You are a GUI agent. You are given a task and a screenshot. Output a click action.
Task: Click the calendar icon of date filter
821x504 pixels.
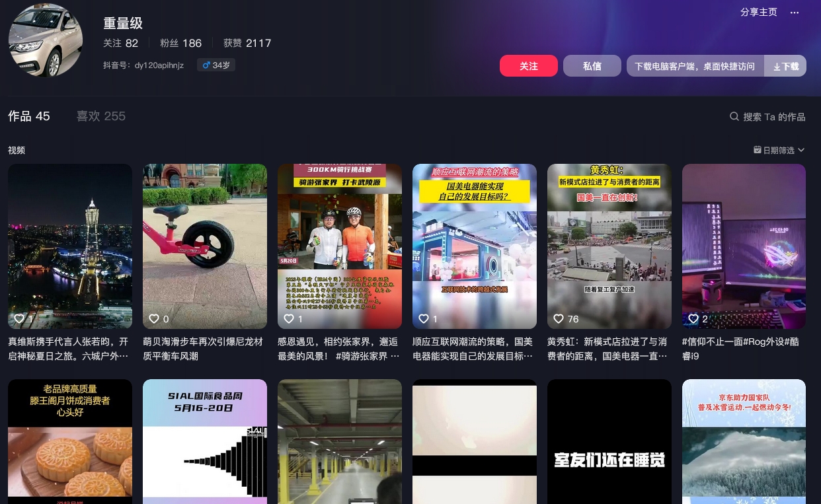(758, 150)
